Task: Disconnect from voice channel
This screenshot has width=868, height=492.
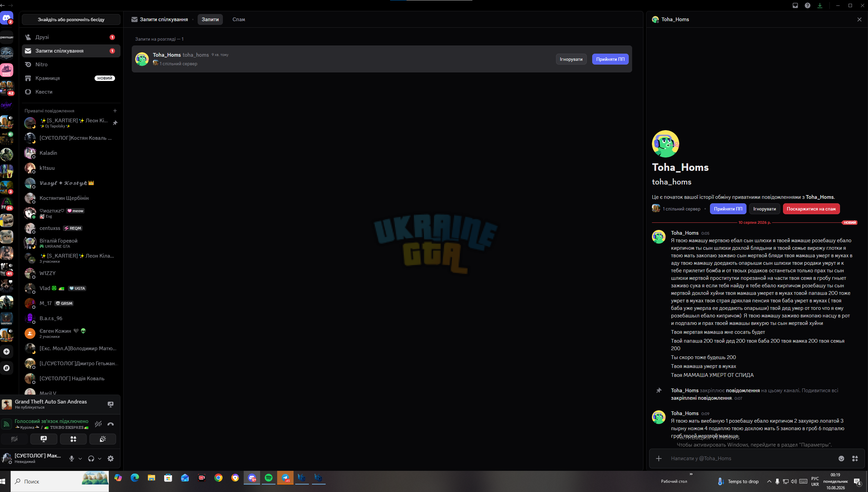Action: (x=111, y=424)
